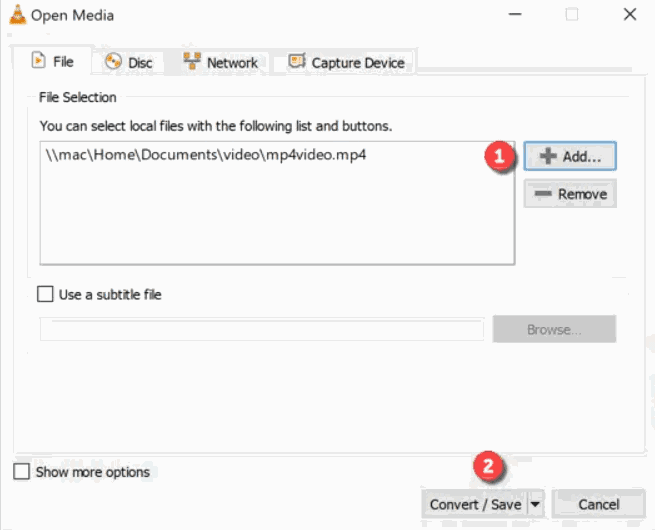
Task: Switch to the Disc tab
Action: pos(128,62)
